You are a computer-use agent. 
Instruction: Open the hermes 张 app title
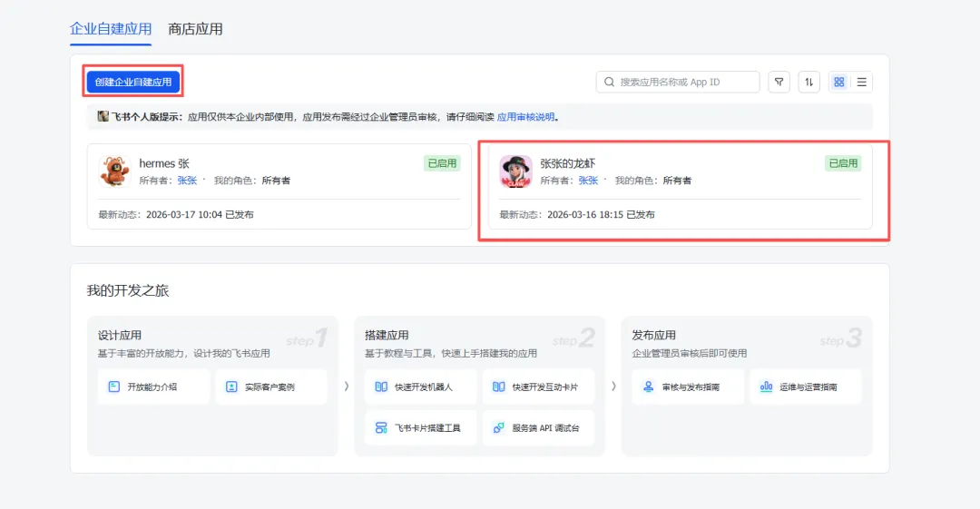point(164,163)
